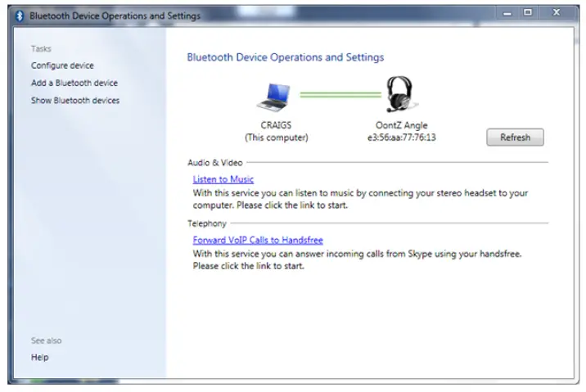Select the CRAIGS laptop computer icon

click(274, 97)
